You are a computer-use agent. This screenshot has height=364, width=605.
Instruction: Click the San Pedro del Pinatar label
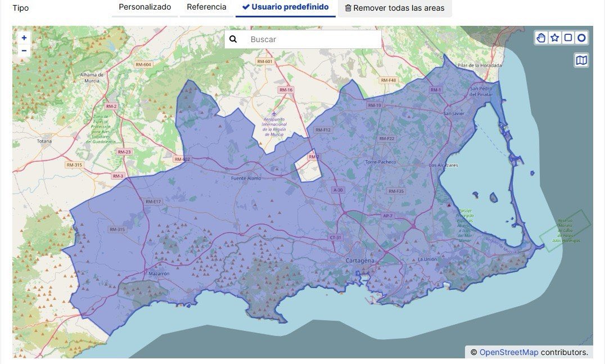481,92
